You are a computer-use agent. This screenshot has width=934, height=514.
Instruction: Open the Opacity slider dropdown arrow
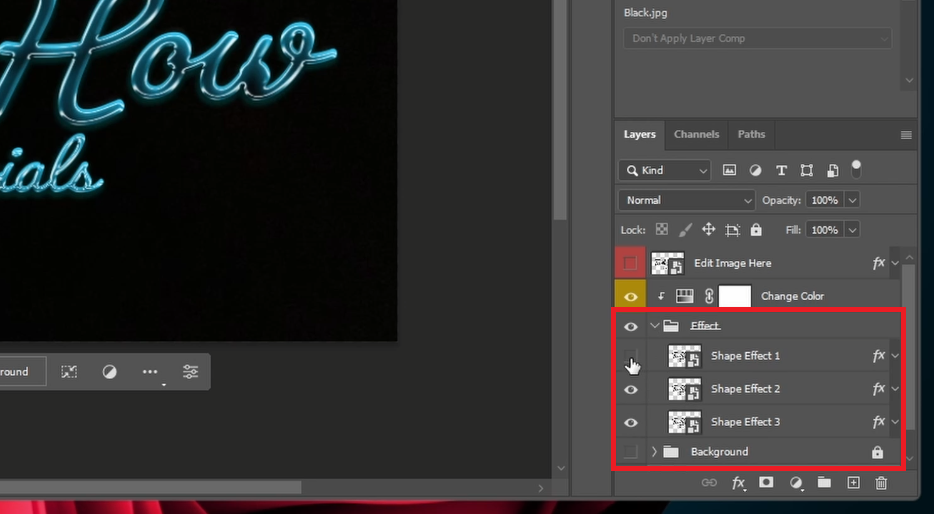852,200
